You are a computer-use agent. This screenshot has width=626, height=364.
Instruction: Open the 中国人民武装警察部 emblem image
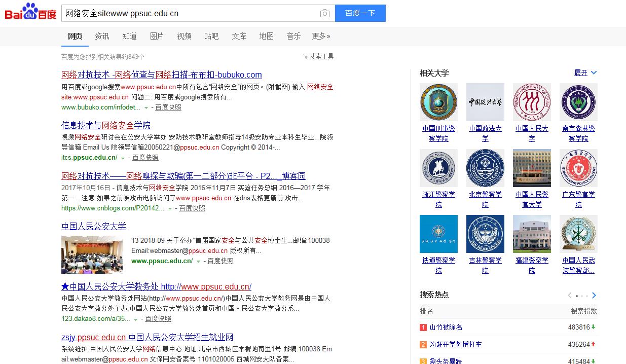coord(578,234)
